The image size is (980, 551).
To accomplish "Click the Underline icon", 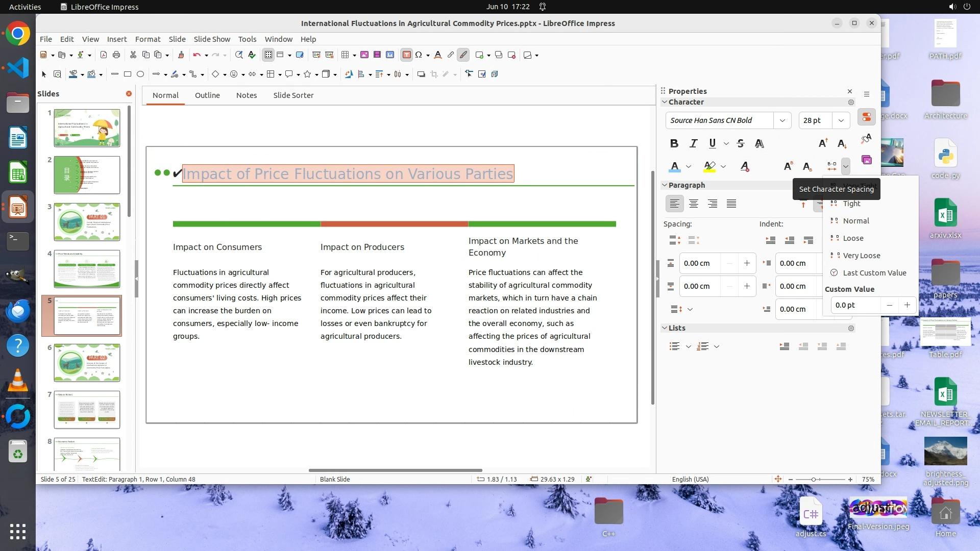I will (x=713, y=143).
